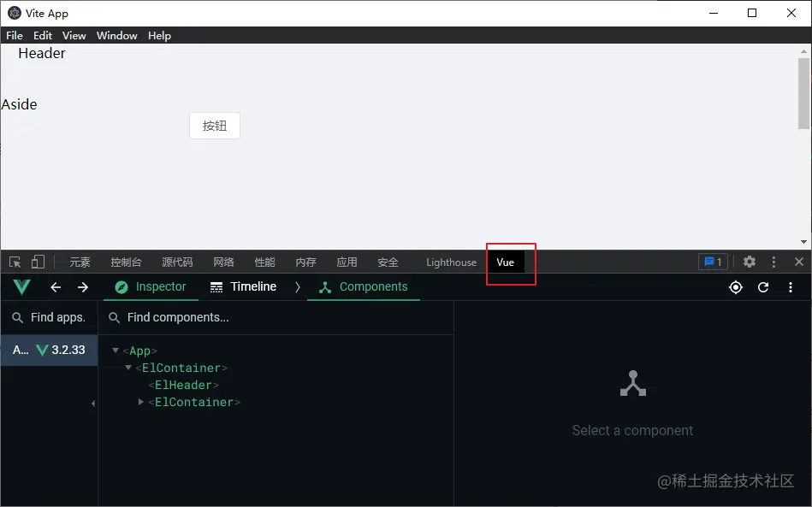
Task: Open the 内存 DevTools tab
Action: [x=305, y=262]
